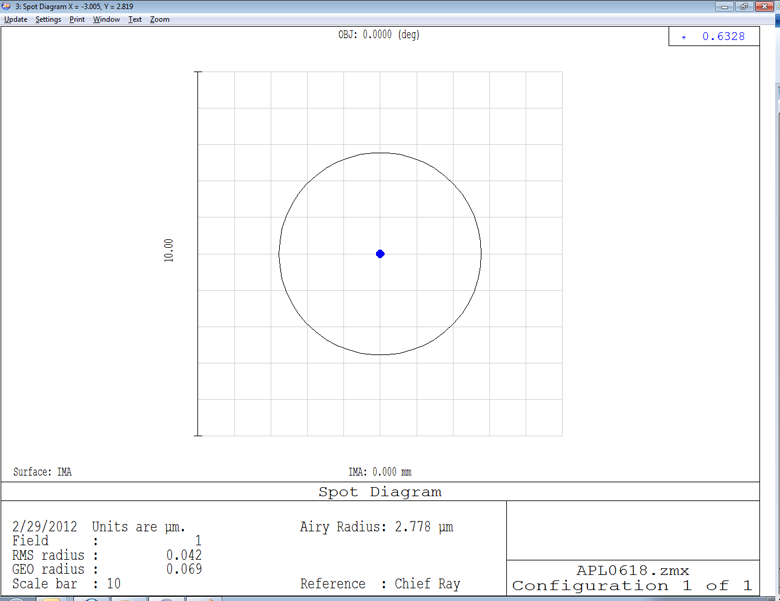Click the 0.6328 wavelength legend box
780x601 pixels.
(x=714, y=37)
